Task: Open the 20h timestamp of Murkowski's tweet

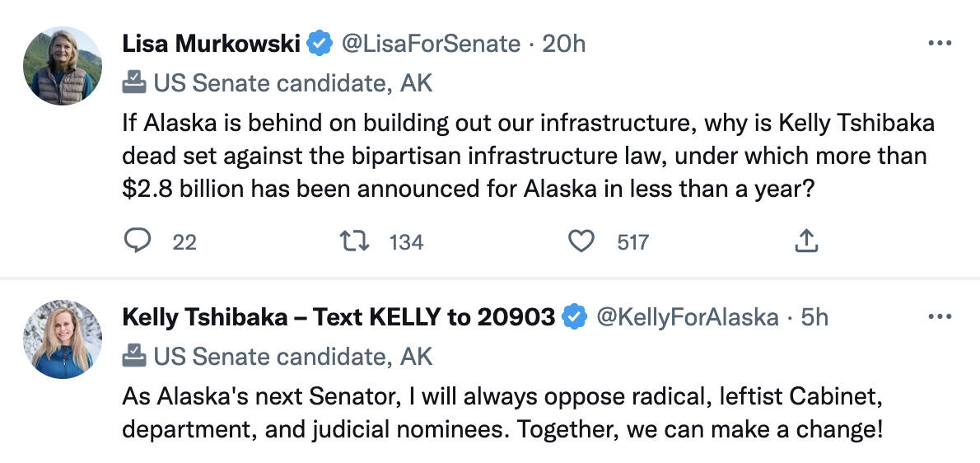Action: click(x=564, y=44)
